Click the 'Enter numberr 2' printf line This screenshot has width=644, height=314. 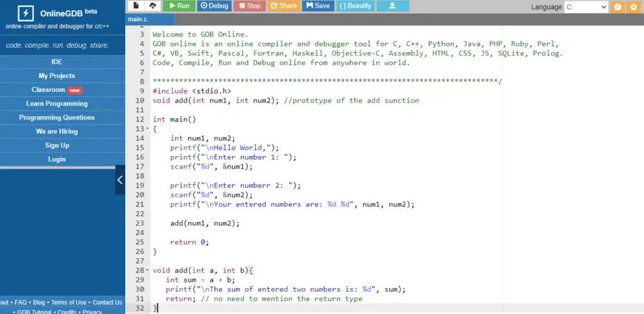coord(236,186)
